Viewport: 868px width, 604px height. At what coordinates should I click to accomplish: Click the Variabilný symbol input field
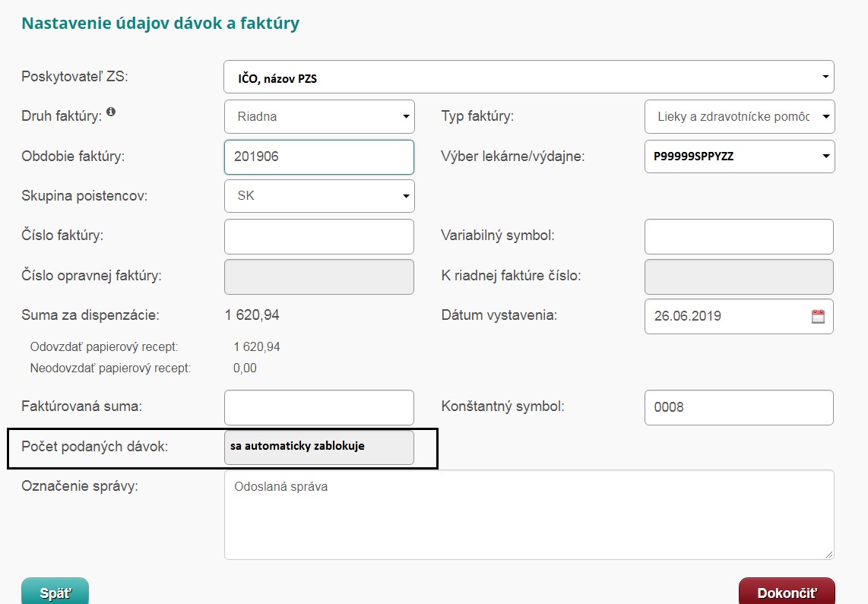[739, 236]
